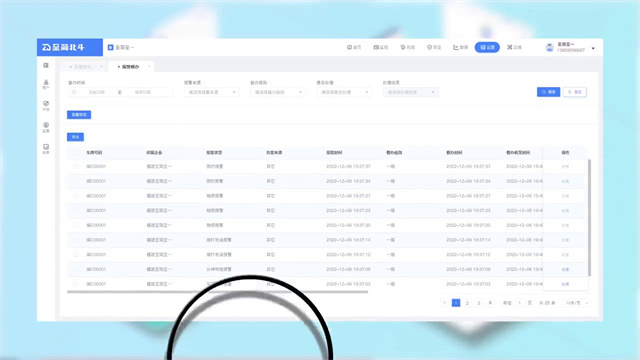The width and height of the screenshot is (640, 360).
Task: Click the action link in the 19:37:37 row
Action: [565, 167]
